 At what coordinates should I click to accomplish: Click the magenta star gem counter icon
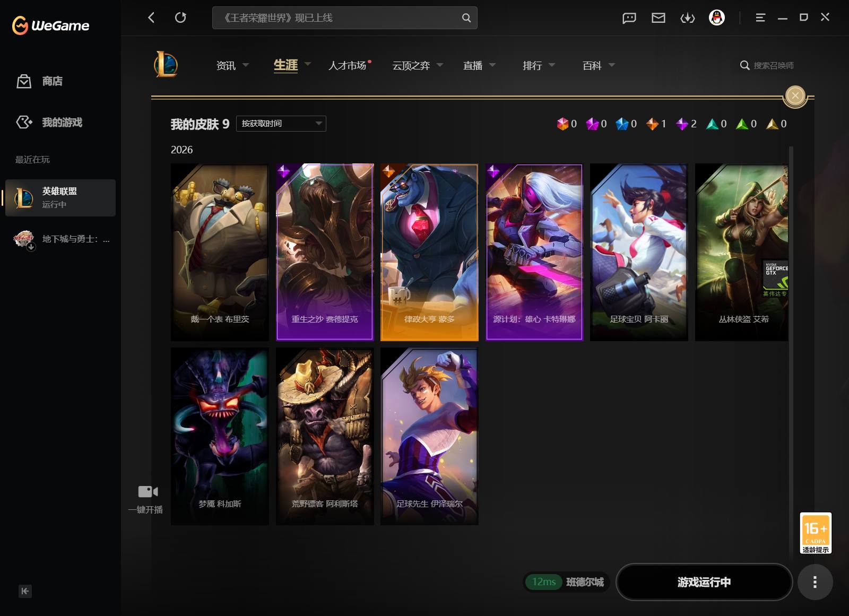pyautogui.click(x=592, y=124)
